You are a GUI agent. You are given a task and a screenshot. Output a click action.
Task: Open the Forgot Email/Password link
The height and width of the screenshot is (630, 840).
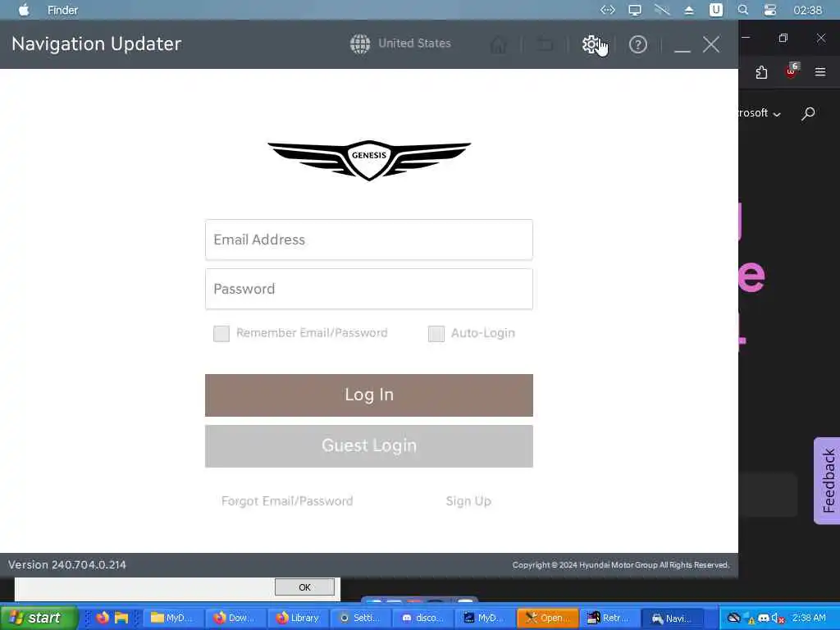click(287, 501)
